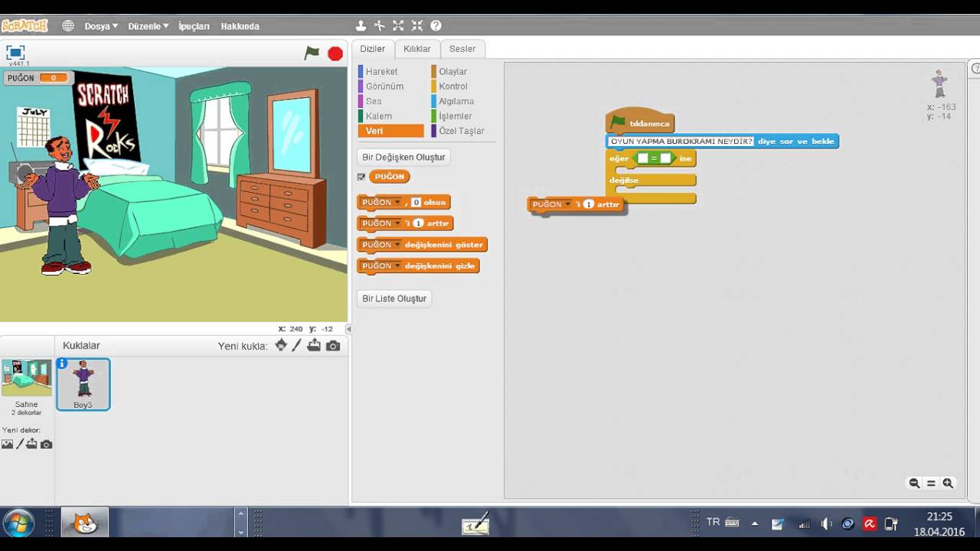Open İpuçları menu

coord(194,26)
